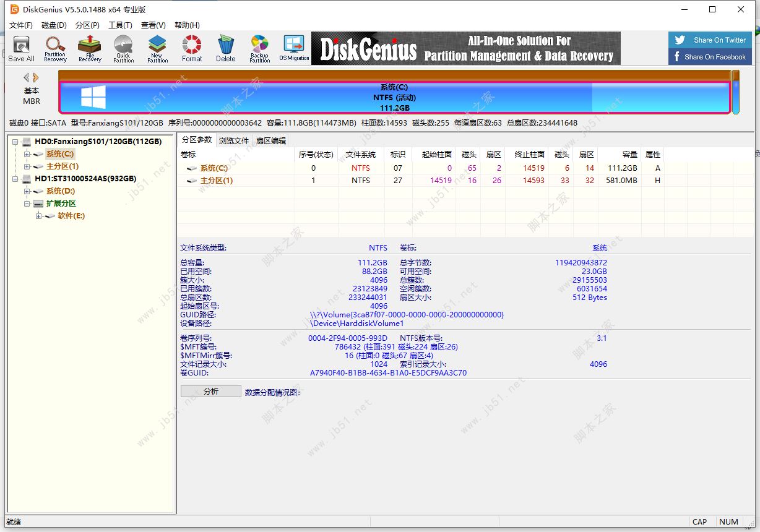The height and width of the screenshot is (532, 760).
Task: Click the 分析 button
Action: click(210, 392)
